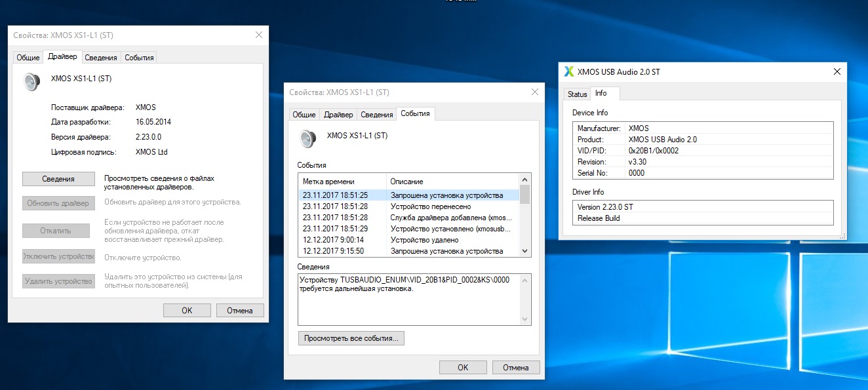
Task: Click the events list vertical scrollbar thumb
Action: [524, 194]
